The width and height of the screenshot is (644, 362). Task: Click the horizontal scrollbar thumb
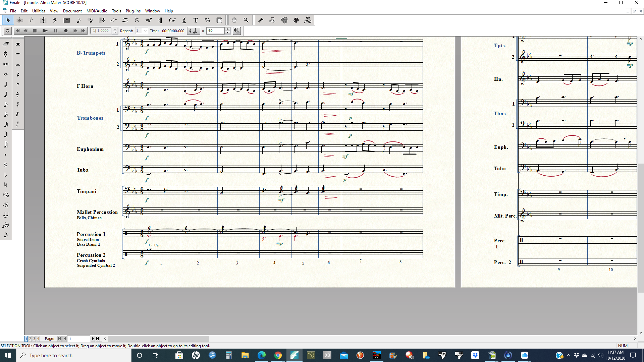coord(158,339)
